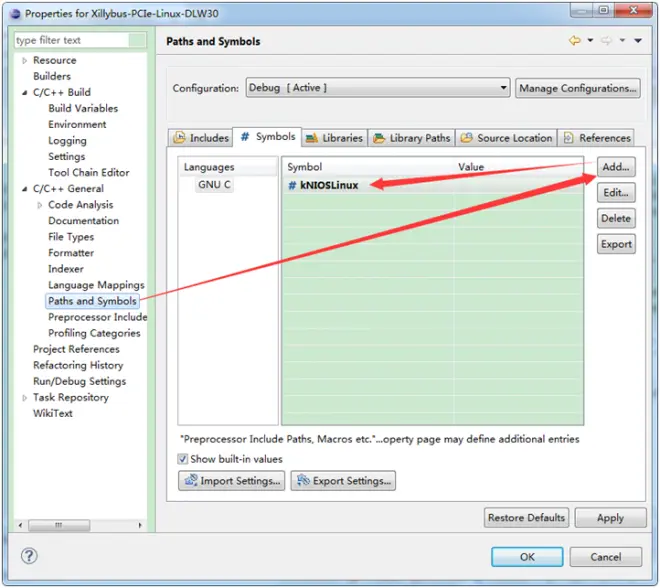660x588 pixels.
Task: Click the forward navigation arrow icon
Action: point(606,40)
